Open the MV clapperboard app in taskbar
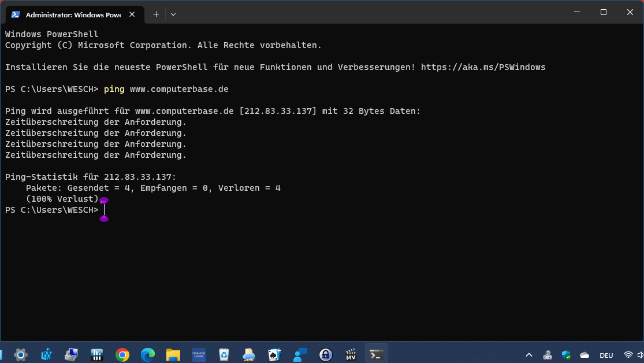This screenshot has height=363, width=644. [x=351, y=354]
